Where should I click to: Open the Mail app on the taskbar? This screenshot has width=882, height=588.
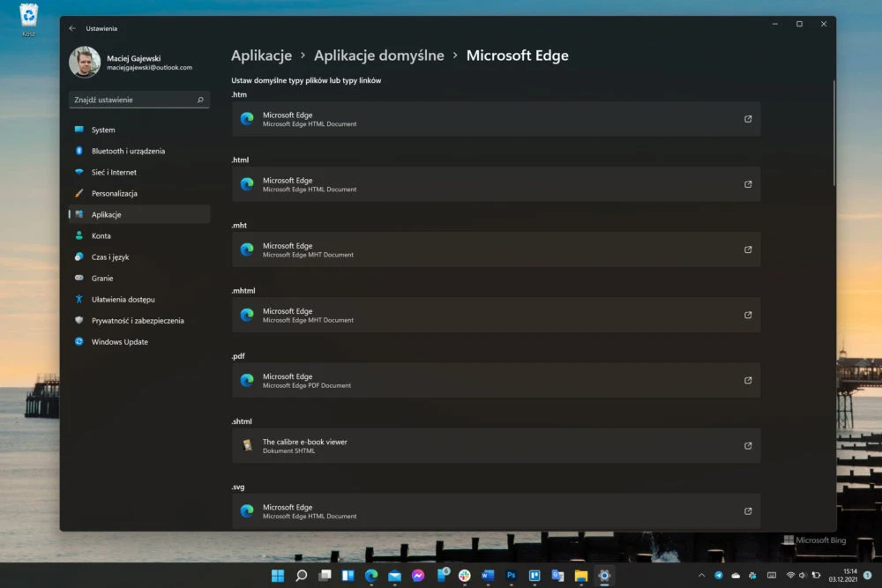(395, 576)
